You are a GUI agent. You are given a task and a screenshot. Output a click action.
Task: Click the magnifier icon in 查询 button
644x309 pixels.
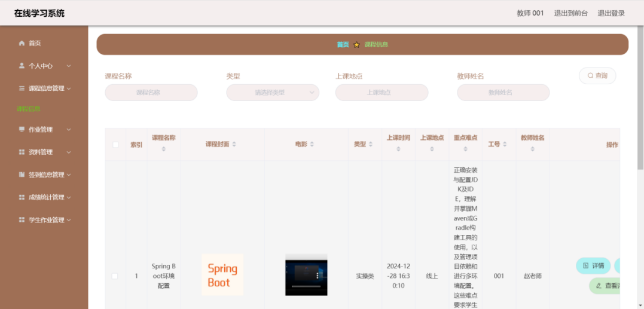point(591,75)
